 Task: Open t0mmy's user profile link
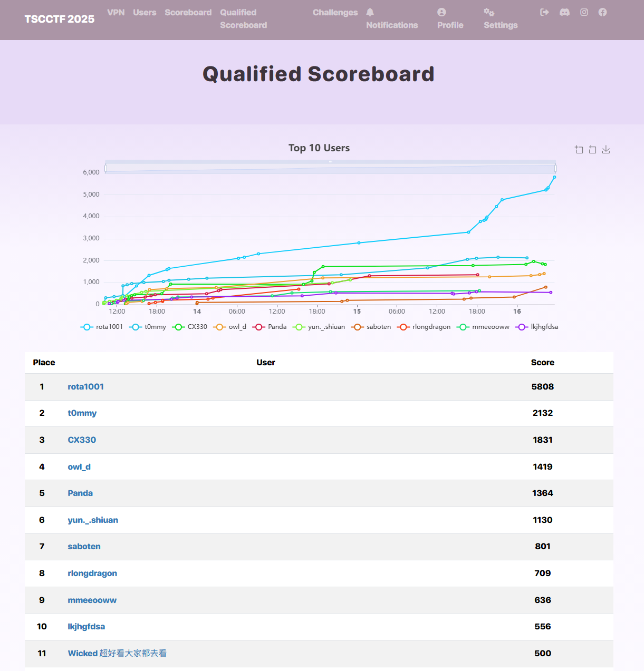82,413
